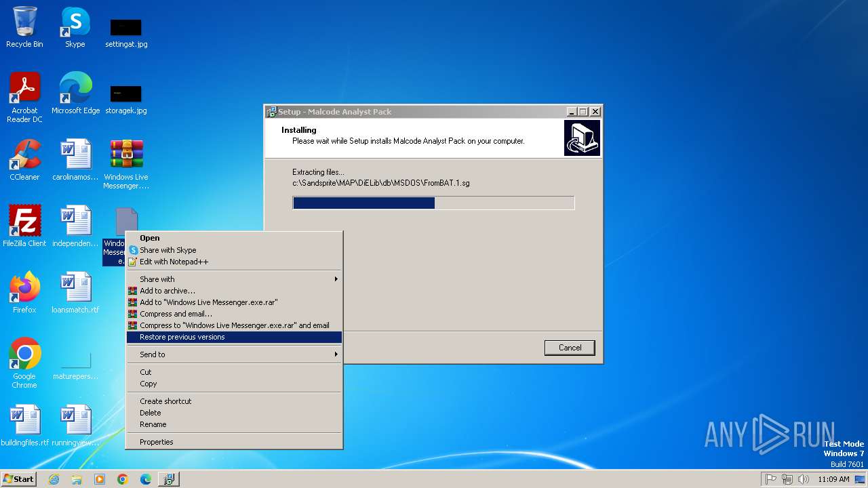Choose Delete in the context menu
The height and width of the screenshot is (488, 868).
click(x=234, y=413)
